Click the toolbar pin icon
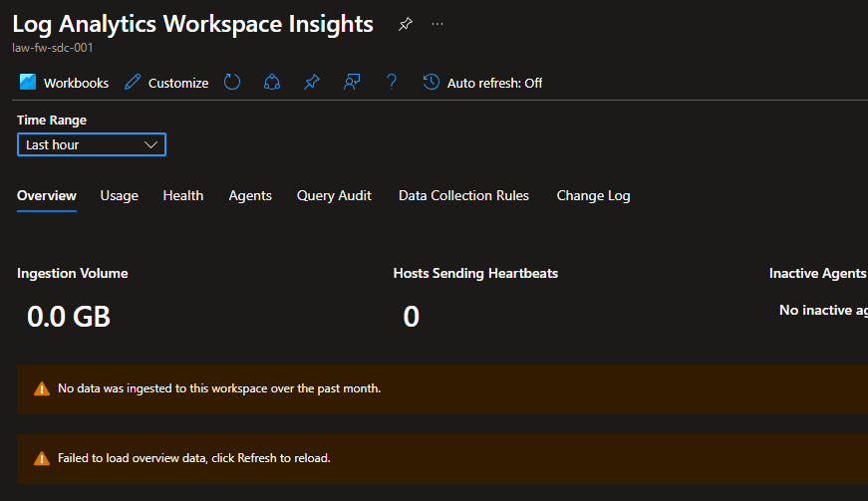868x501 pixels. (x=312, y=83)
